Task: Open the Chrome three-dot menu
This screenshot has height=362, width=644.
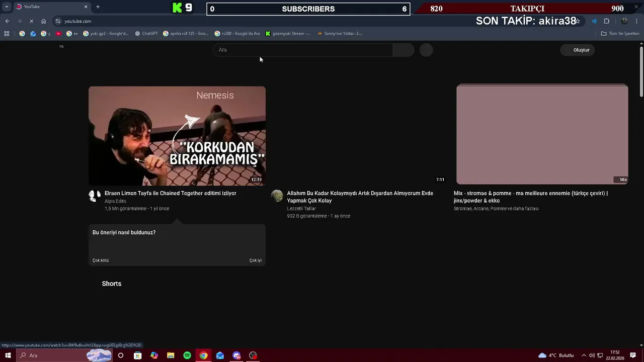Action: click(637, 21)
